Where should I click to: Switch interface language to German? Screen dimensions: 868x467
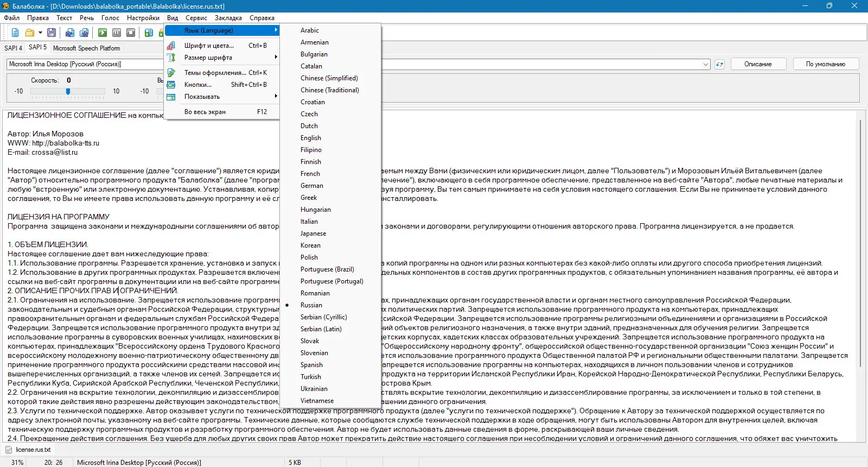click(330, 186)
